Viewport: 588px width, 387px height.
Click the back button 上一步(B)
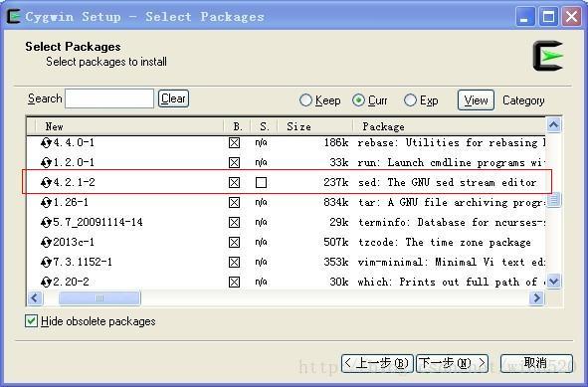coord(377,363)
